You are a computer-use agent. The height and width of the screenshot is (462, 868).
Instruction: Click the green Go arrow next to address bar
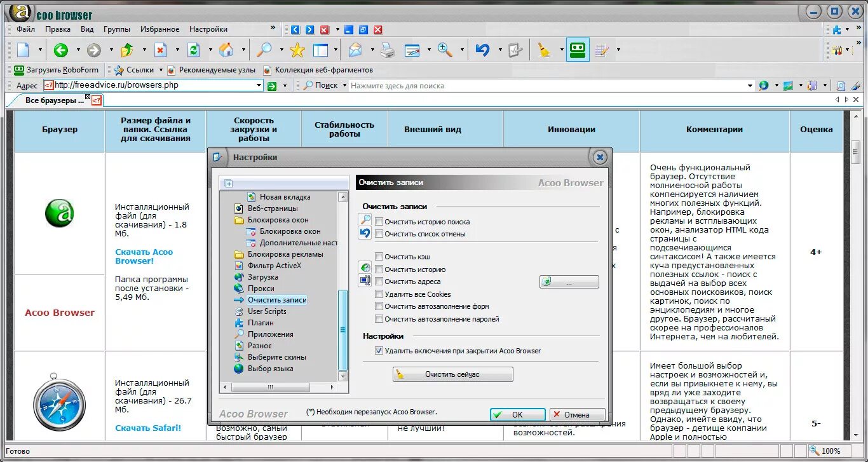pos(272,86)
